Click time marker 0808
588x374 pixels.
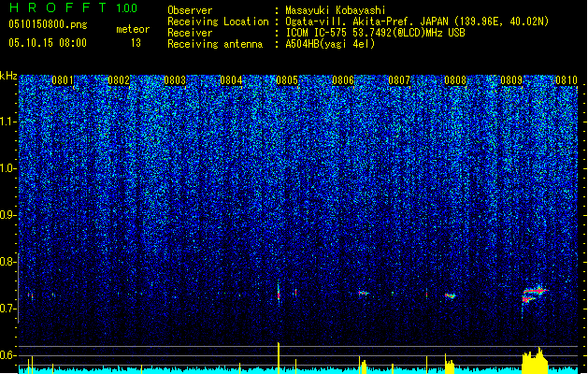pos(455,80)
